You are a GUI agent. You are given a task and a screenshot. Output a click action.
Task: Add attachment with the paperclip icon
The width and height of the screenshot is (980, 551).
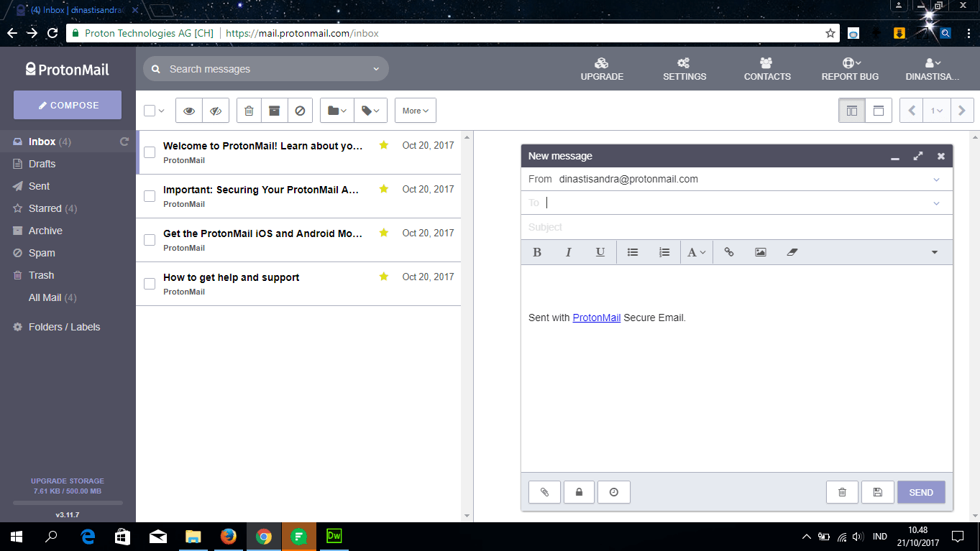coord(544,492)
